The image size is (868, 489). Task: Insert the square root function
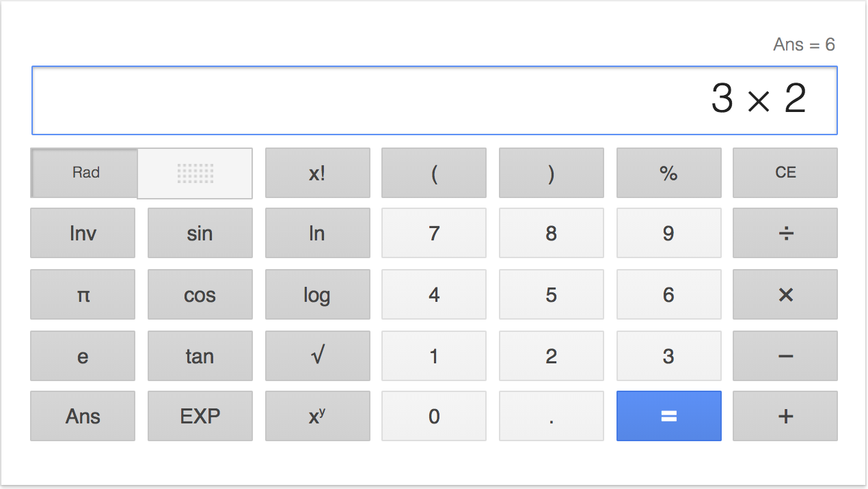[x=317, y=356]
